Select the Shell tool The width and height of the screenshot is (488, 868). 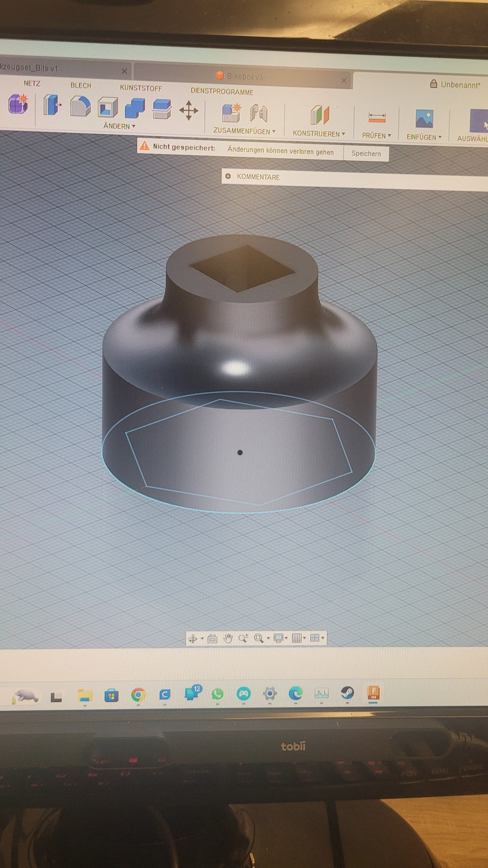[107, 107]
